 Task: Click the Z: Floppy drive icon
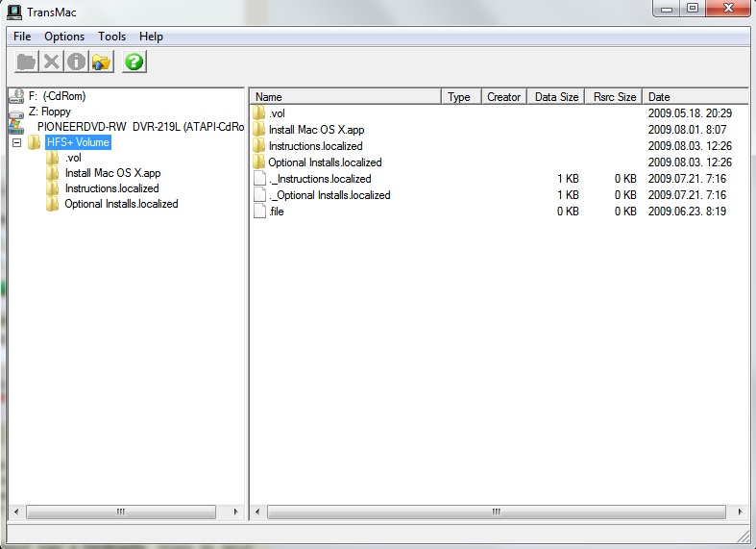click(x=16, y=112)
